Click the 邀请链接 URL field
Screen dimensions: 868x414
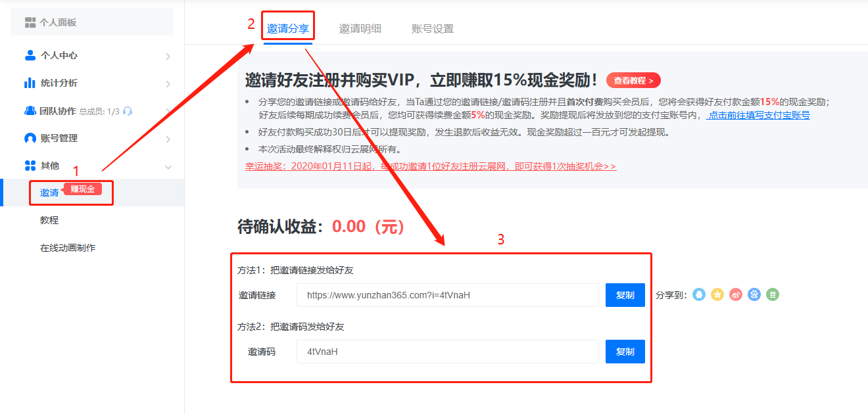(447, 295)
